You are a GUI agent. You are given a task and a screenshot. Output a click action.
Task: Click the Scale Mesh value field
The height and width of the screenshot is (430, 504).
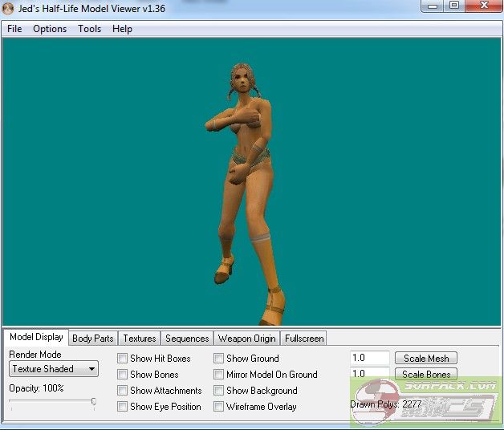(370, 358)
